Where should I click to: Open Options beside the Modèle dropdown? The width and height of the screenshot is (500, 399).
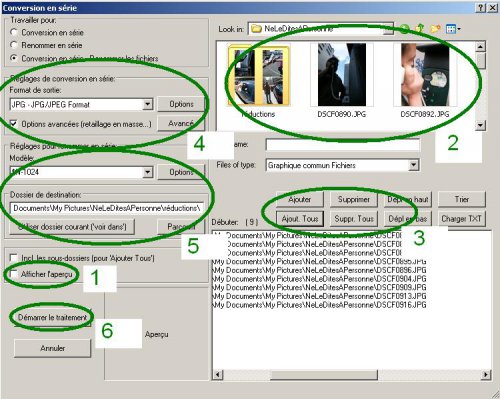(x=181, y=172)
